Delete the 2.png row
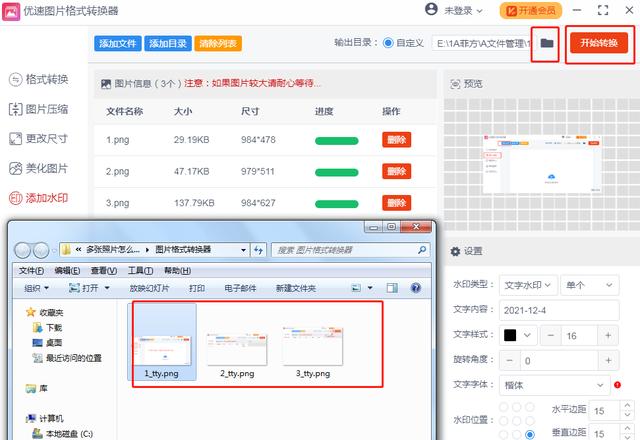 [396, 171]
